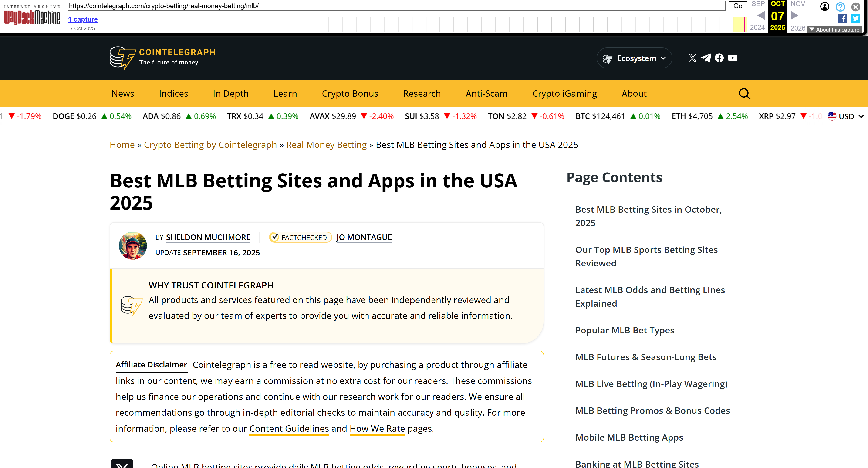Go to Home breadcrumb
The height and width of the screenshot is (468, 868).
tap(122, 145)
